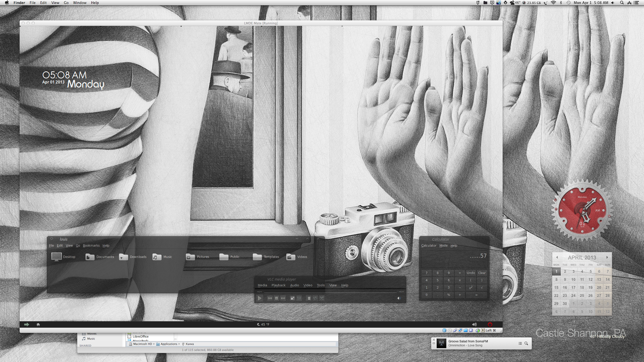Open Spotlight search in the menu bar
The height and width of the screenshot is (362, 644).
[622, 3]
